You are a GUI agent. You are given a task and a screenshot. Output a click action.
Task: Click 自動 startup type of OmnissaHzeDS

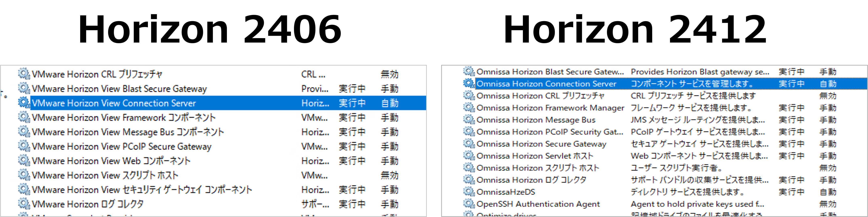point(828,192)
